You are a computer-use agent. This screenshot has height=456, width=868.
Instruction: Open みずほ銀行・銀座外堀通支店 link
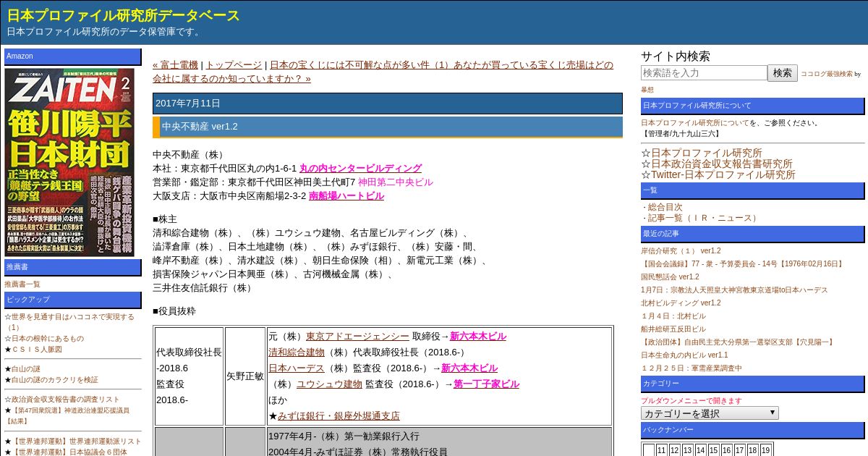pyautogui.click(x=339, y=415)
